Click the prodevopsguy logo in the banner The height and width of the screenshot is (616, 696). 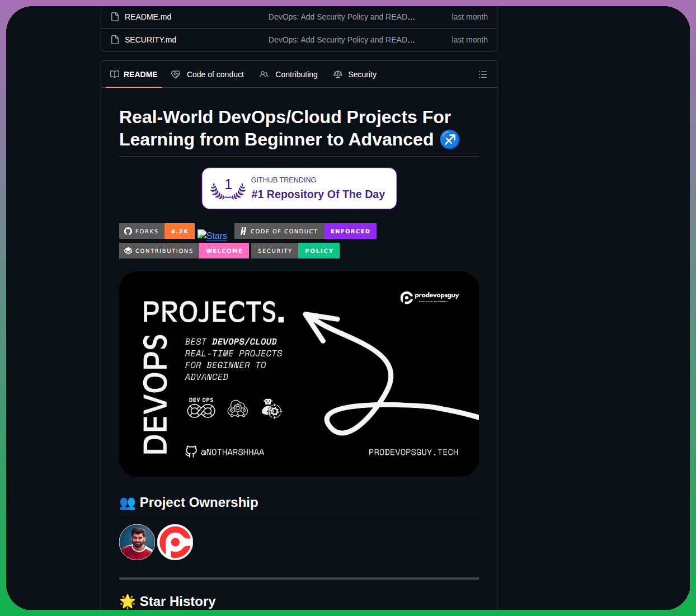coord(430,297)
